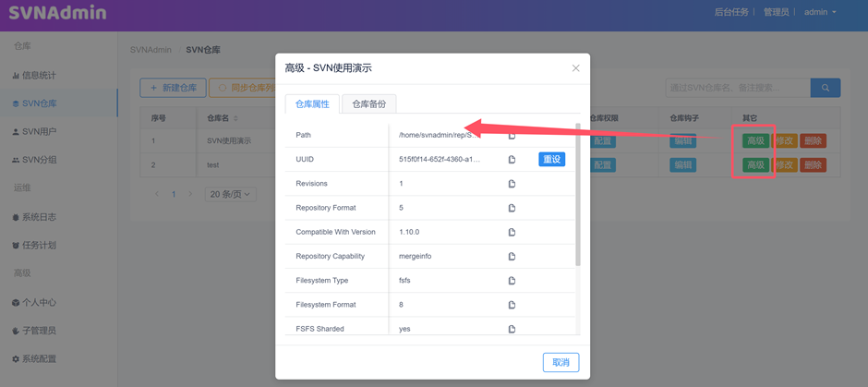Click the SVNAdmin logo title
868x387 pixels.
[57, 13]
